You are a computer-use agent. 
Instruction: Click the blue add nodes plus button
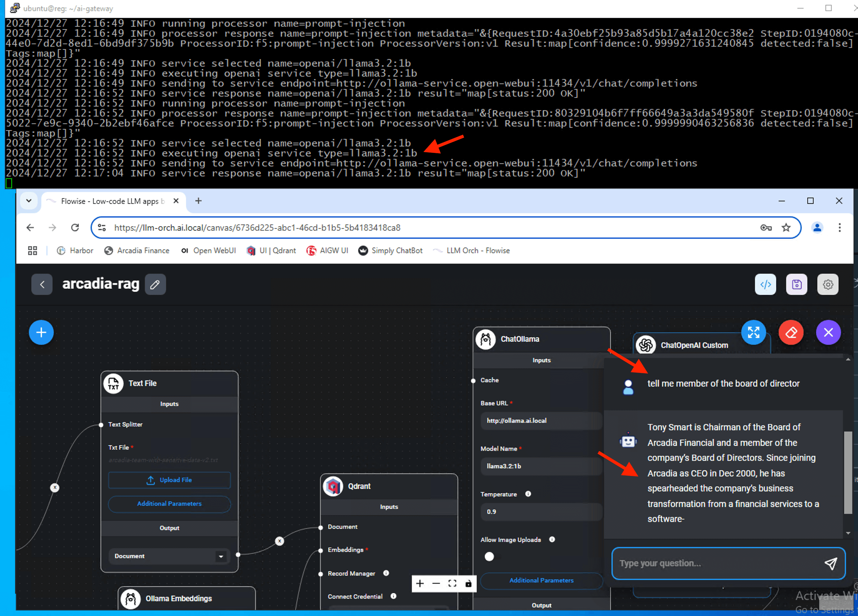click(x=41, y=333)
